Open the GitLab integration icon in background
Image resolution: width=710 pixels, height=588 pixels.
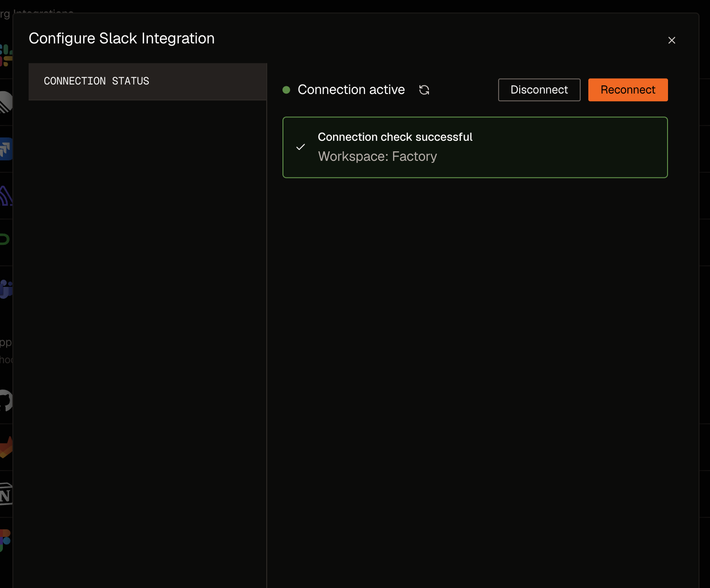coord(6,447)
